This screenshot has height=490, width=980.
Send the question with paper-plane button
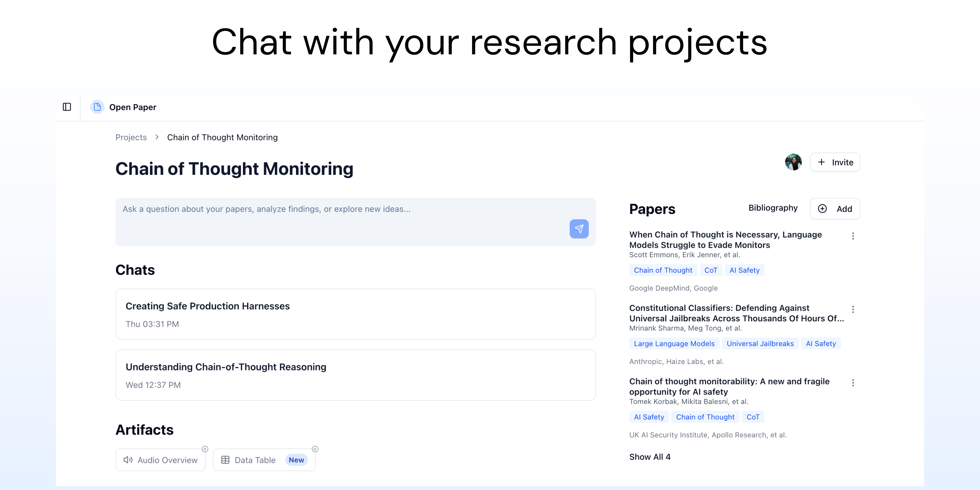[x=579, y=229]
